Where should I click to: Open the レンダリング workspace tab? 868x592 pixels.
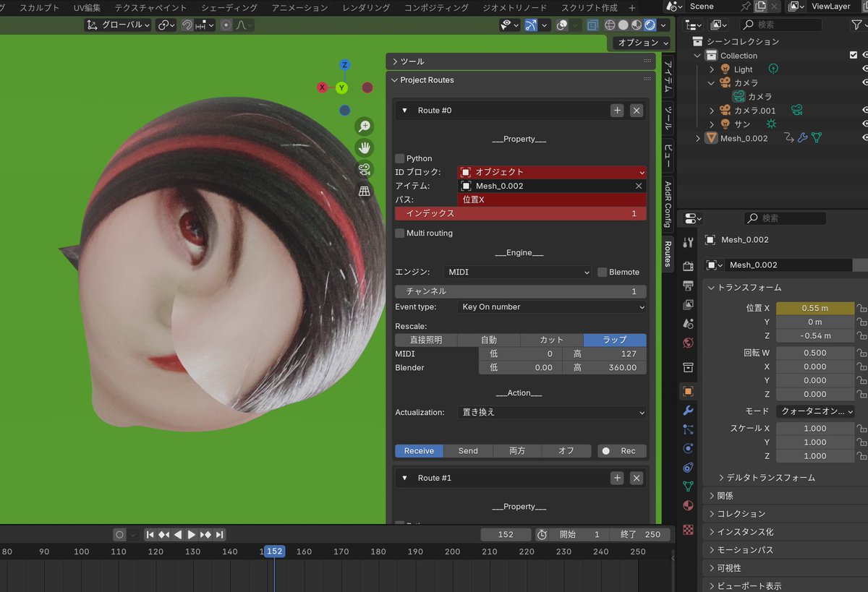pyautogui.click(x=366, y=8)
